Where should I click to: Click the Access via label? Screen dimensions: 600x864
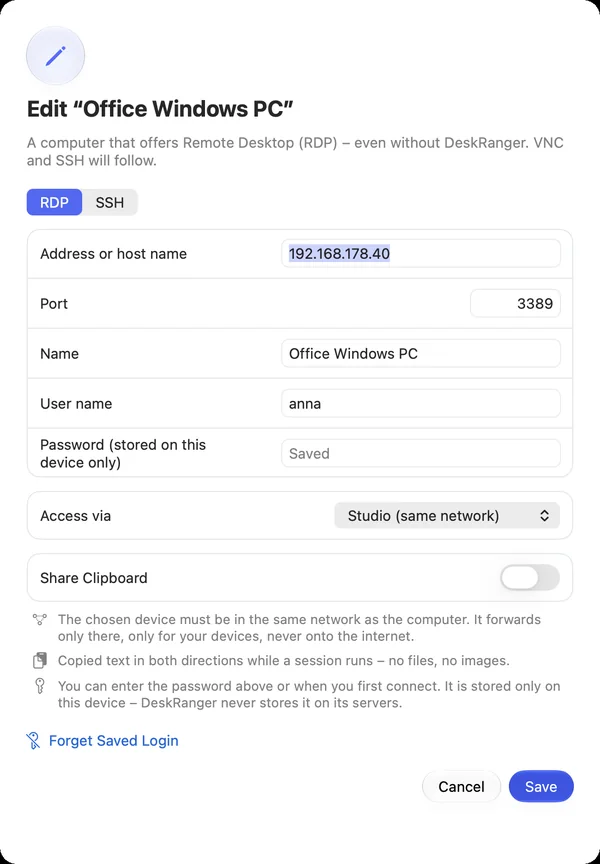[75, 516]
